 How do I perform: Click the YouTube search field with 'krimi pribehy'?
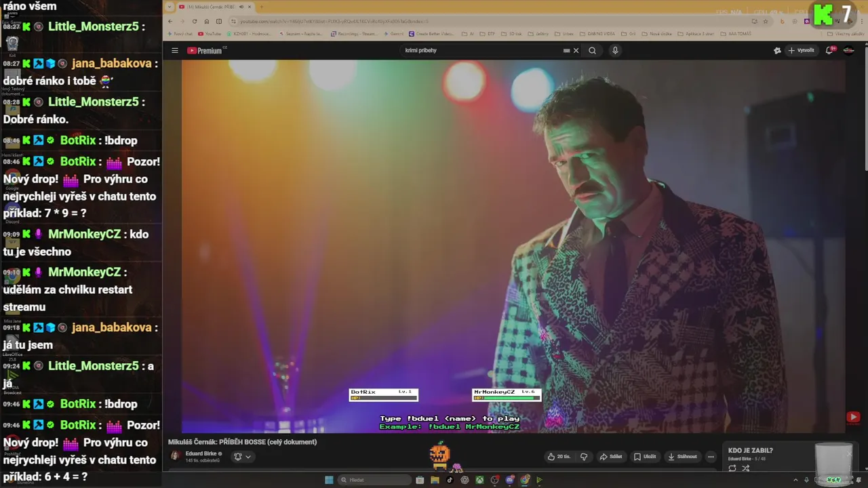pyautogui.click(x=481, y=50)
